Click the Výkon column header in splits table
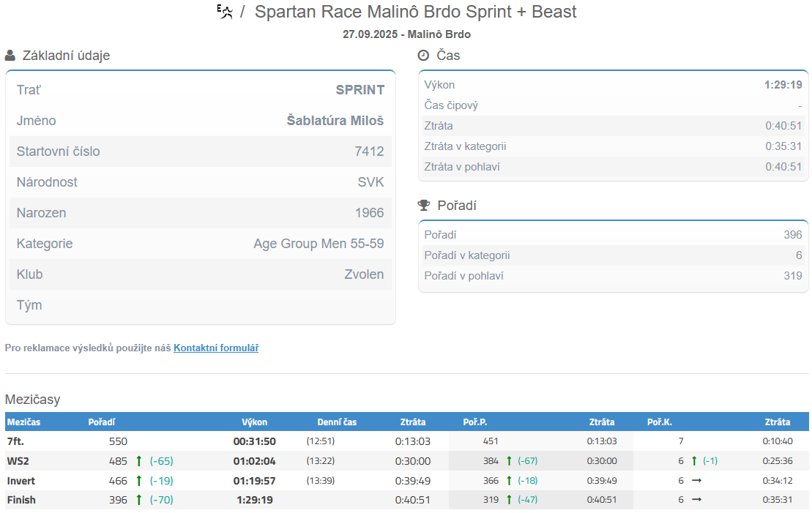This screenshot has height=513, width=812. [x=255, y=422]
